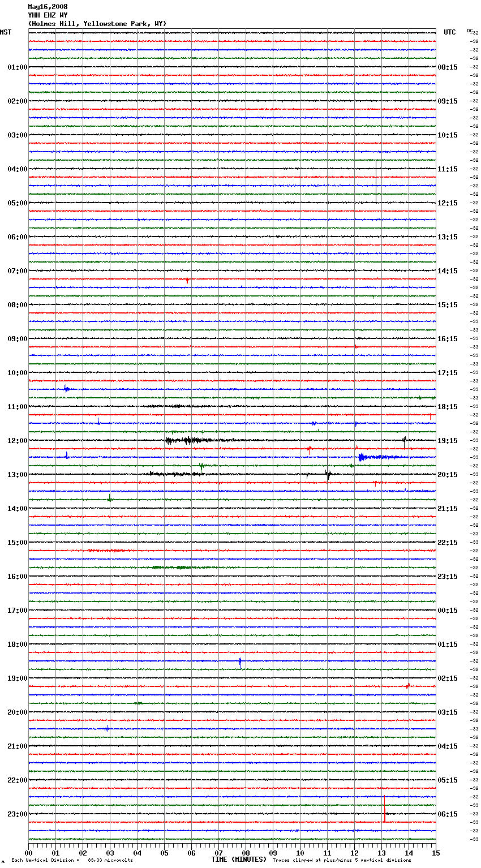Select the 01:00 MST row label

pos(18,67)
